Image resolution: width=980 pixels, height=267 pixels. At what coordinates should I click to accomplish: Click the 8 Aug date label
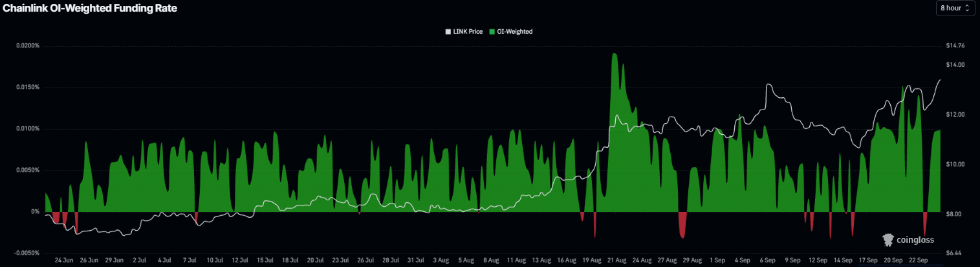(490, 260)
